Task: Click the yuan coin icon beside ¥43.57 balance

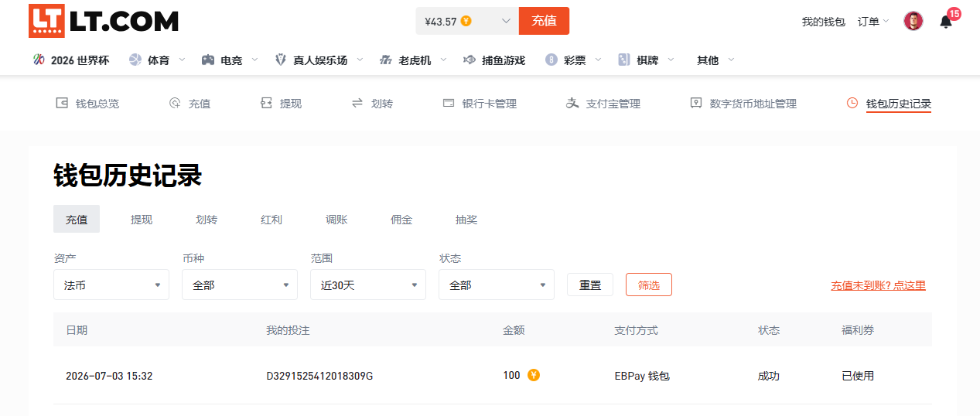Action: (466, 21)
